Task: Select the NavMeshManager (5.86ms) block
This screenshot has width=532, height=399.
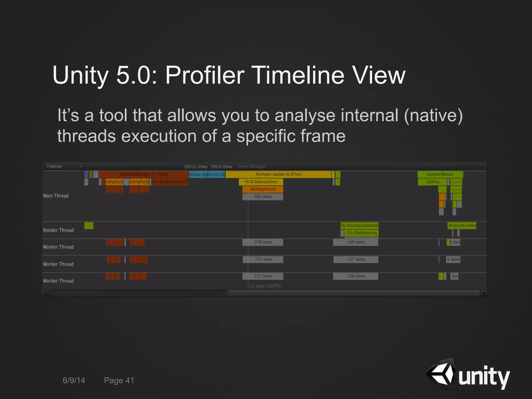Action: (x=144, y=174)
